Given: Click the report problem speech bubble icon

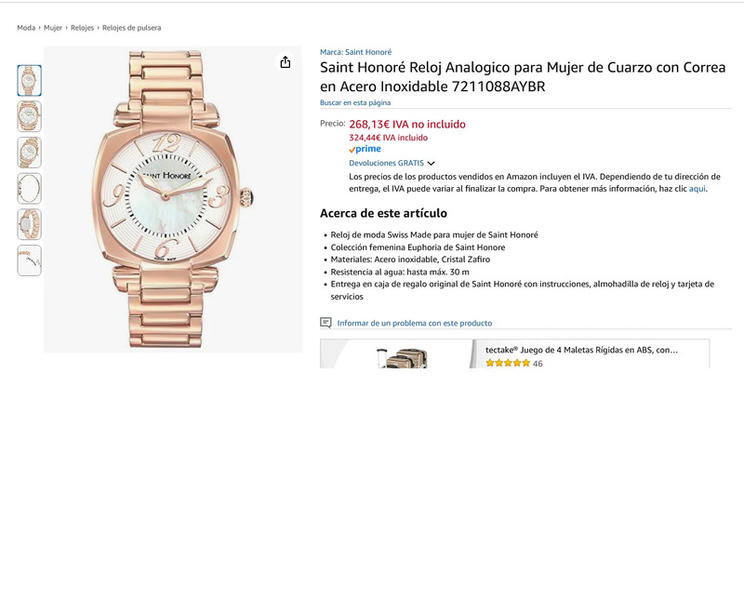Looking at the screenshot, I should pyautogui.click(x=326, y=323).
